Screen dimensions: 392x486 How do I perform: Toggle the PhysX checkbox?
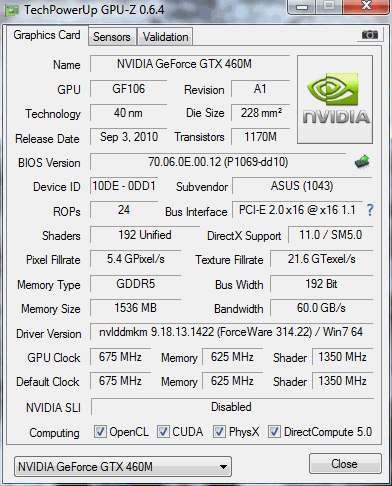tap(219, 432)
